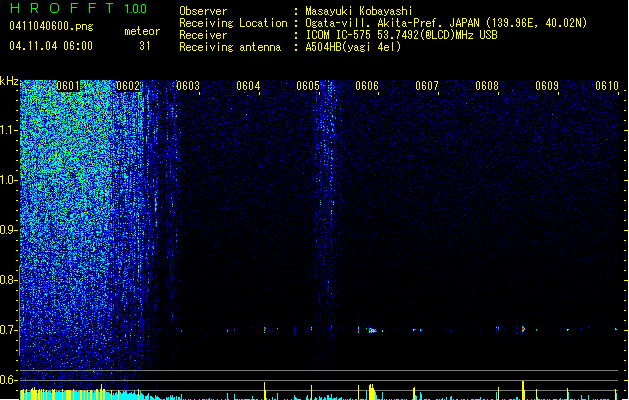Click the 'meteor' count label

pos(142,31)
